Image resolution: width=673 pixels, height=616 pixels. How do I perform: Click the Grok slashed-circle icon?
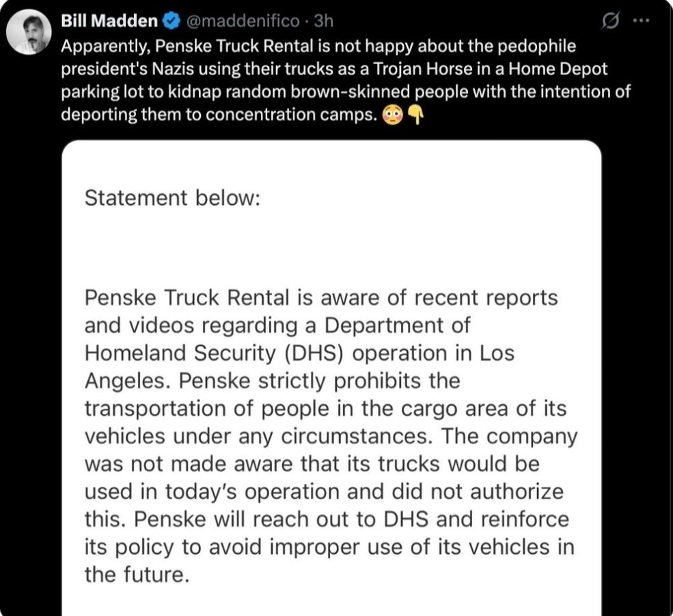[x=606, y=21]
